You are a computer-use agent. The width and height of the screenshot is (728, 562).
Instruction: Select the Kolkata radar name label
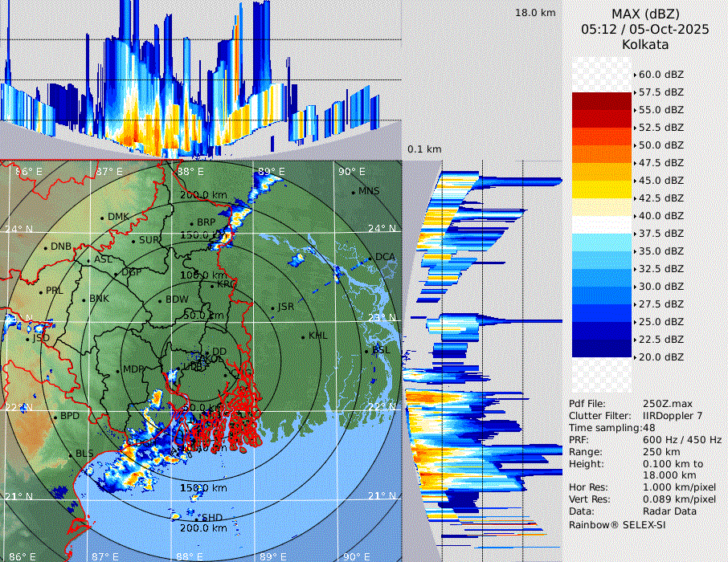[644, 44]
